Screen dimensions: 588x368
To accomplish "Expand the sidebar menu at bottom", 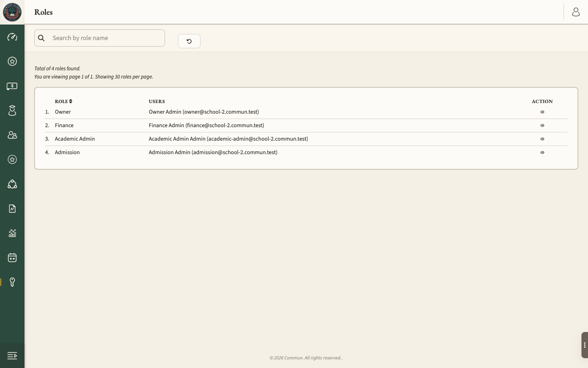I will pyautogui.click(x=12, y=356).
